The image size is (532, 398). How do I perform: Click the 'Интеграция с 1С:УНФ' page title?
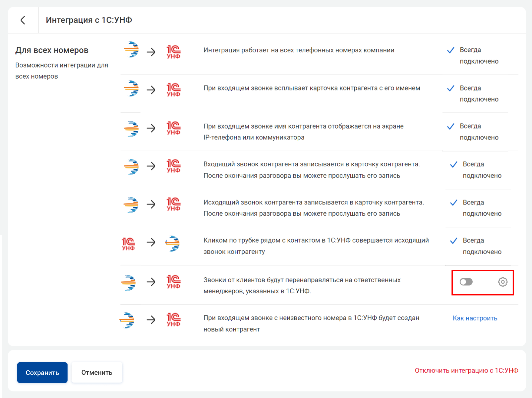(x=89, y=20)
